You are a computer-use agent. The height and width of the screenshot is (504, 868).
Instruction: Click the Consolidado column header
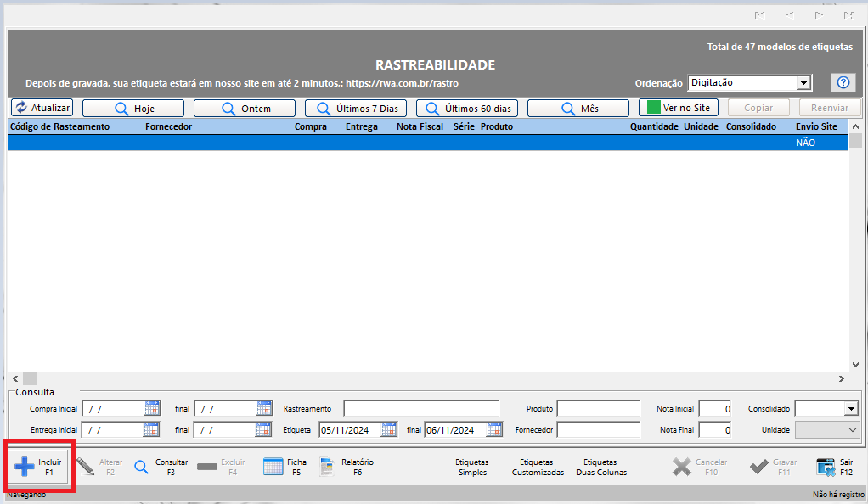coord(751,126)
